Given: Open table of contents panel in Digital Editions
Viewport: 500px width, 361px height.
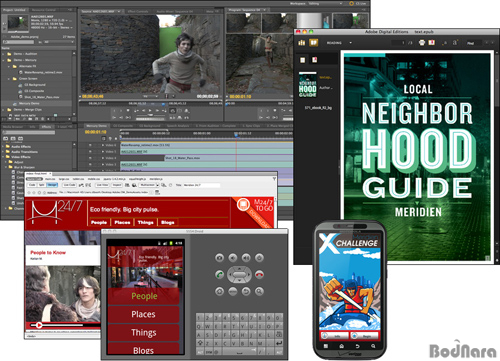Looking at the screenshot, I should [302, 60].
